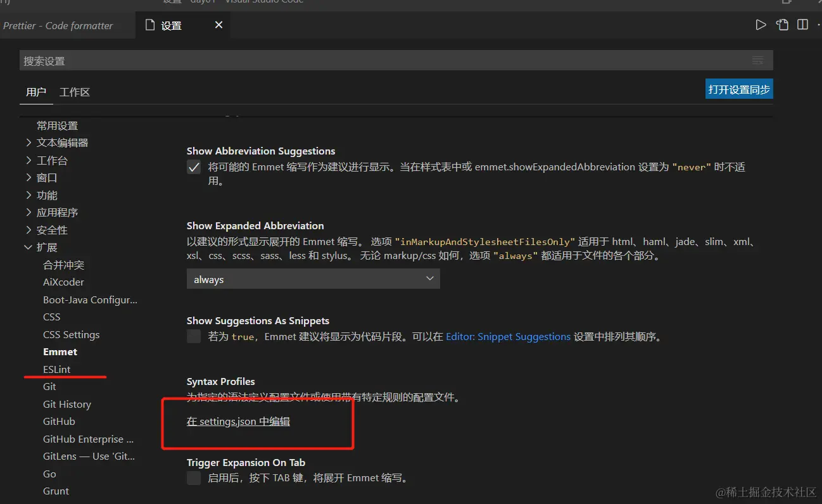The image size is (822, 504).
Task: Open CSS Settings in the extensions list
Action: coord(72,335)
